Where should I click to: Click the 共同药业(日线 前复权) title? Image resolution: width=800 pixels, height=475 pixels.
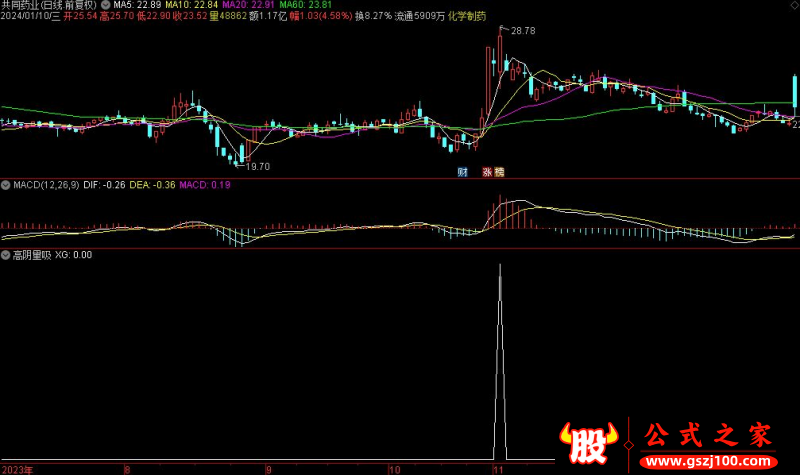[x=49, y=5]
